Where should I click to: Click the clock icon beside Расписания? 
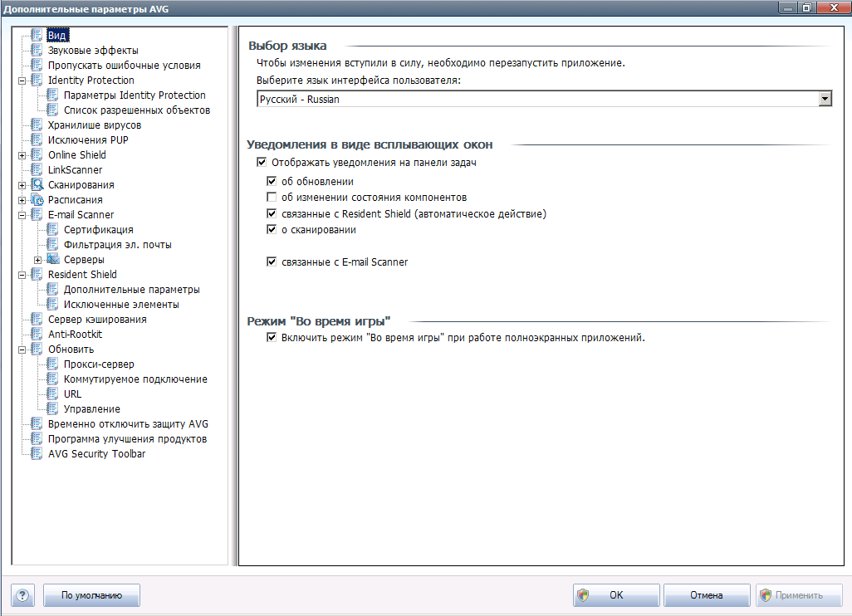(37, 199)
